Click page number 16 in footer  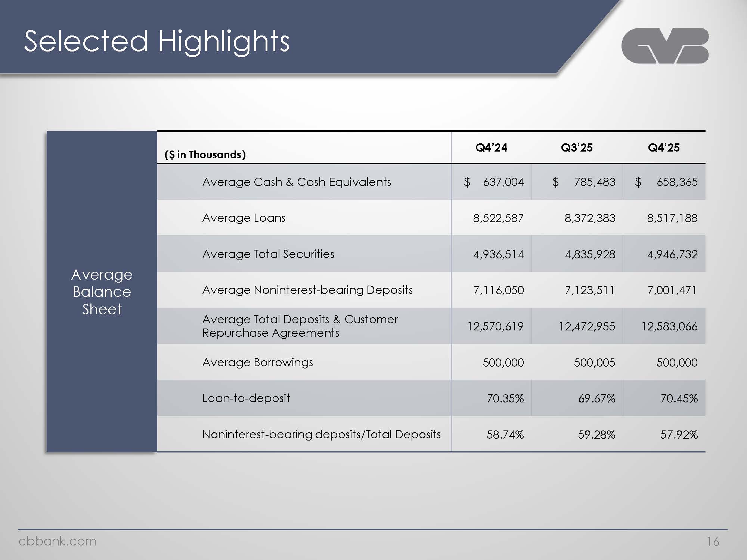point(713,541)
